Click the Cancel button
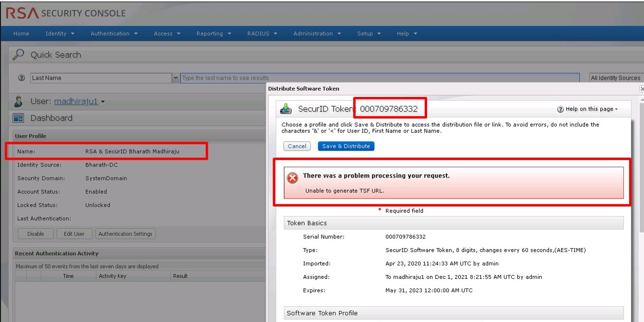Image resolution: width=644 pixels, height=322 pixels. click(297, 146)
